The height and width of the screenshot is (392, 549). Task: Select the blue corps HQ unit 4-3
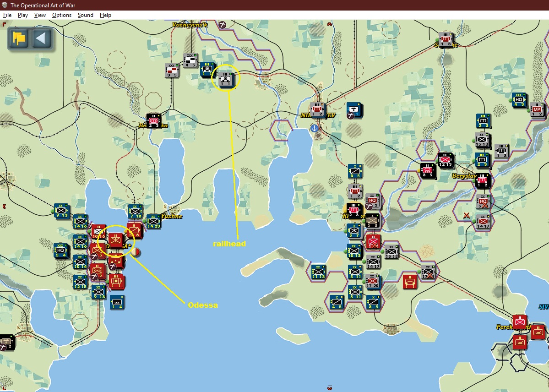(x=519, y=100)
